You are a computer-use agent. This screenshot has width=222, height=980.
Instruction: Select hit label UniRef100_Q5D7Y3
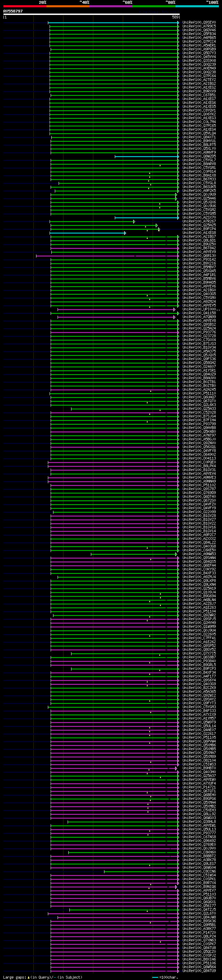(x=199, y=53)
